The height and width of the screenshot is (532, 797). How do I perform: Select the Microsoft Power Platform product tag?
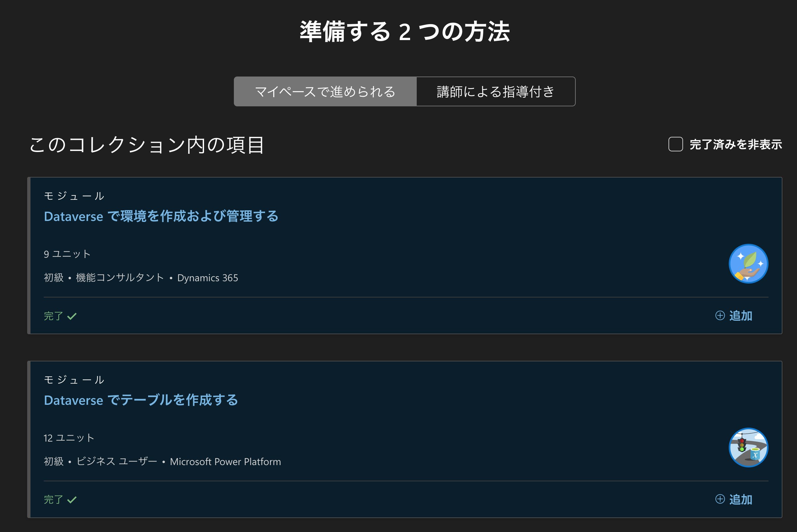click(225, 462)
